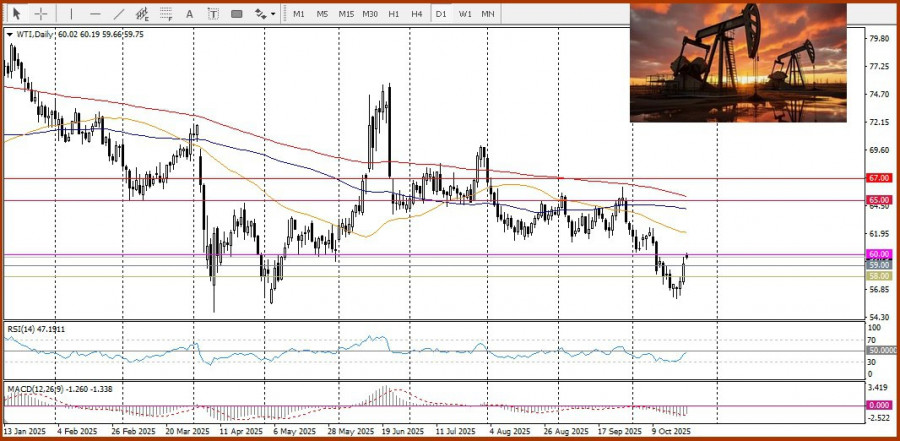Click the rectangle shape tool
The image size is (900, 441).
[x=237, y=14]
